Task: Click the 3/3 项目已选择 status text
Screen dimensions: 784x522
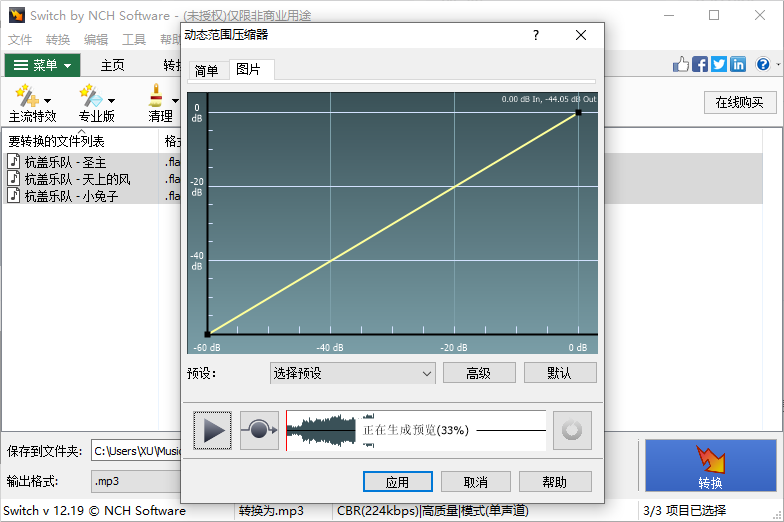Action: 684,510
